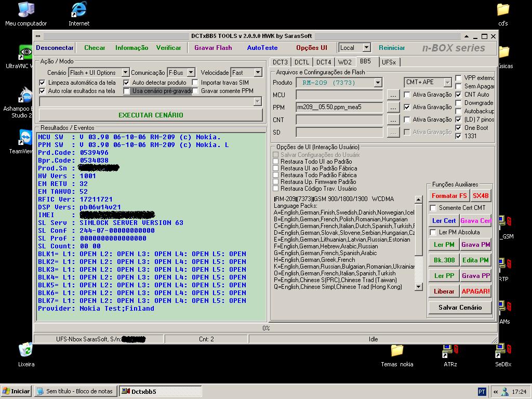Open the Cenário dropdown
532x399 pixels.
point(125,72)
